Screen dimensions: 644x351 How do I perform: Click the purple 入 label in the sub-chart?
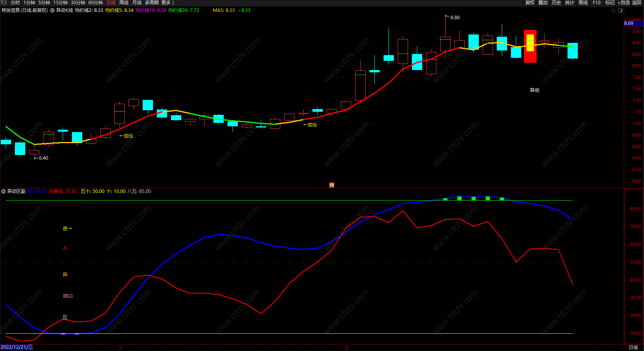65,248
